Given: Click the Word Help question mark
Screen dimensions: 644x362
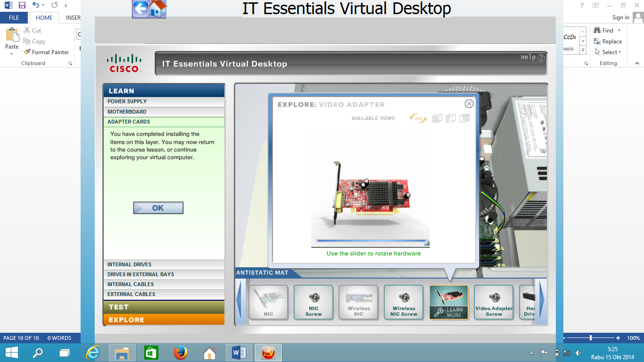Looking at the screenshot, I should [582, 5].
